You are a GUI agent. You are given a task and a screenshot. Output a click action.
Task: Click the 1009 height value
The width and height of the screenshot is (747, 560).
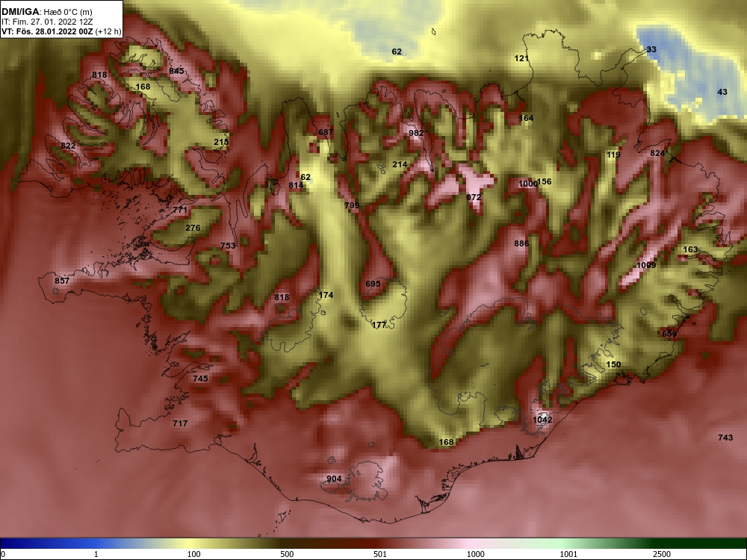point(646,265)
